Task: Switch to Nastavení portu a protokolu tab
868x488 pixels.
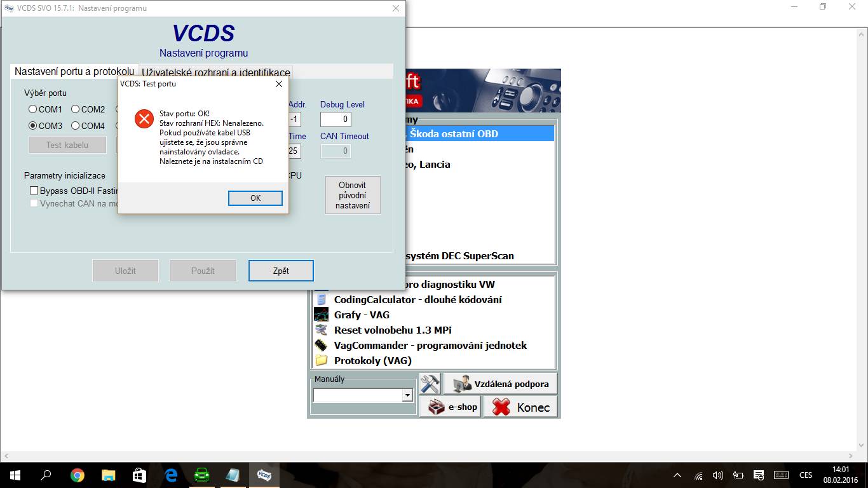Action: point(74,72)
